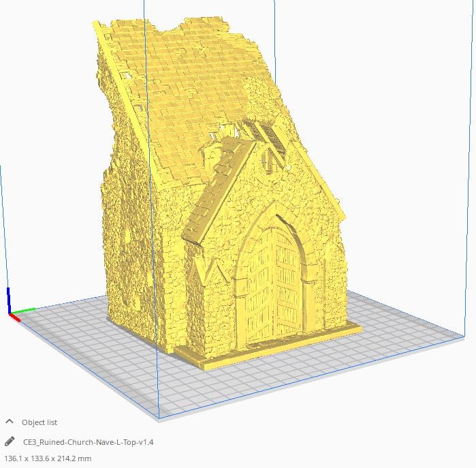Click the blue Z axis indicator
The image size is (476, 468).
click(x=8, y=300)
